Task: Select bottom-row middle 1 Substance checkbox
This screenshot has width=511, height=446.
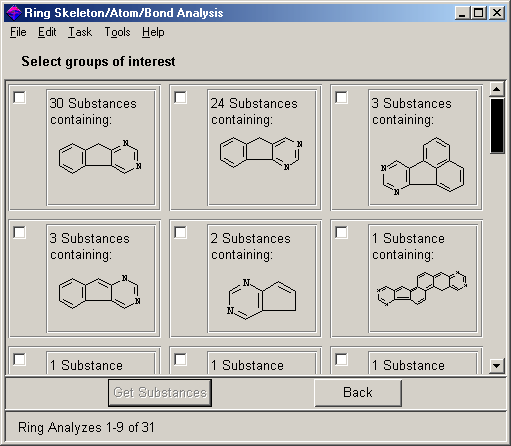Action: click(x=180, y=359)
